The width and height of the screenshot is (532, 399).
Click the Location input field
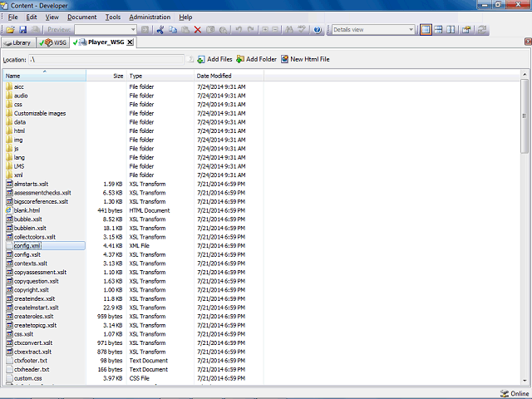pos(106,60)
